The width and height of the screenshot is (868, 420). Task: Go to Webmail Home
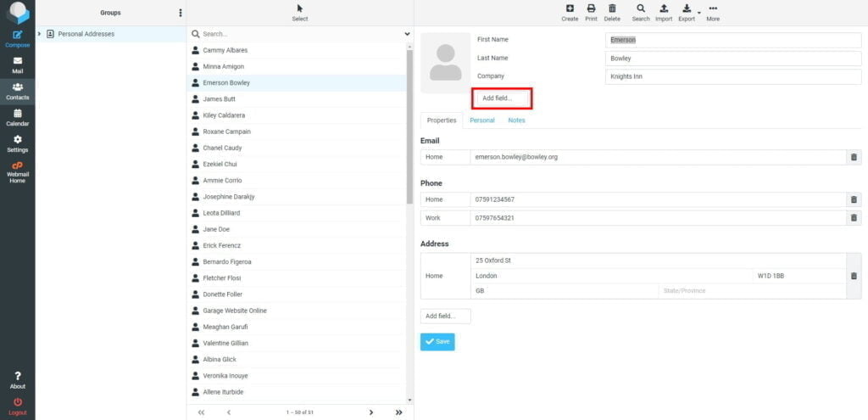17,172
